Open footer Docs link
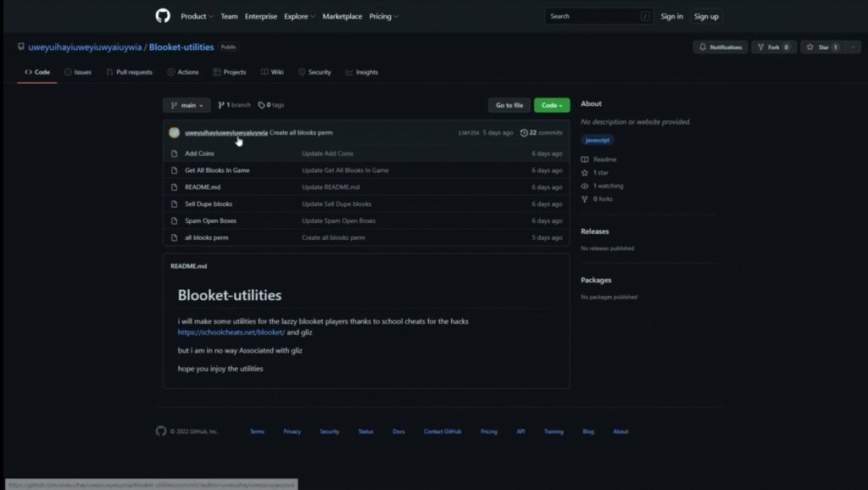 click(398, 432)
